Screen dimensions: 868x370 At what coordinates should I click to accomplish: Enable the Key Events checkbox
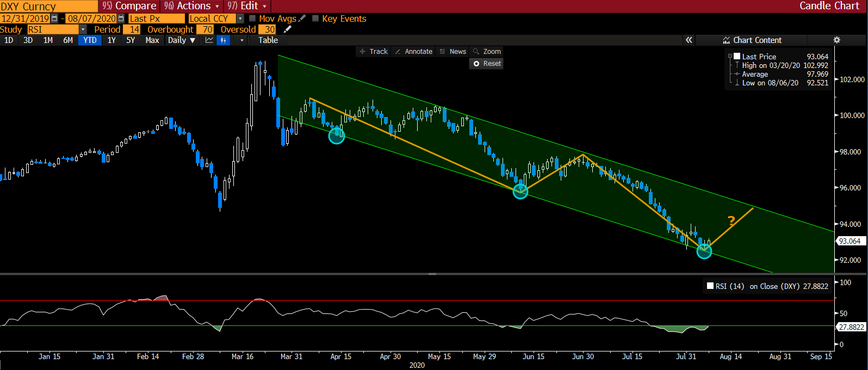point(315,18)
